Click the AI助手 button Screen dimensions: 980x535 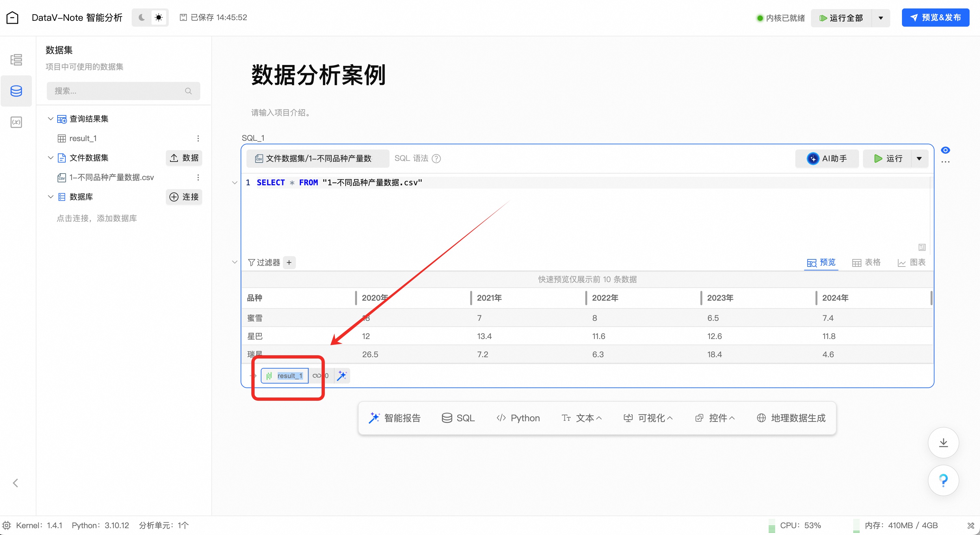tap(827, 159)
